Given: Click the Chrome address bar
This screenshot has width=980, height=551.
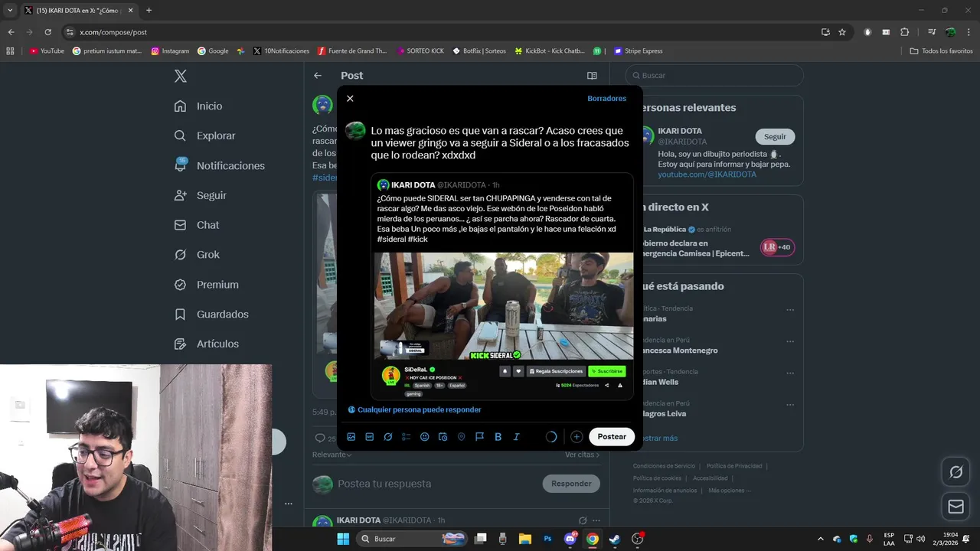Looking at the screenshot, I should (444, 32).
